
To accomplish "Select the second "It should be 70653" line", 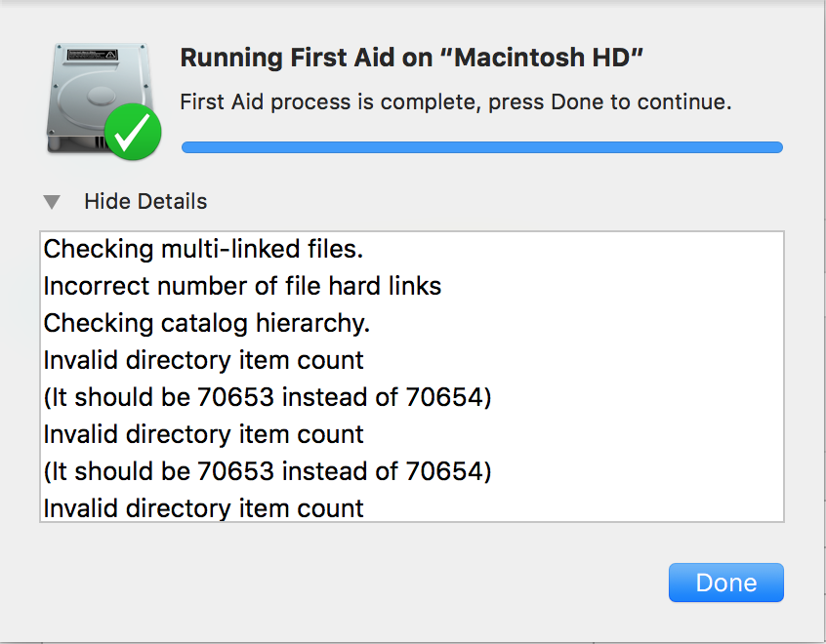I will (x=268, y=471).
